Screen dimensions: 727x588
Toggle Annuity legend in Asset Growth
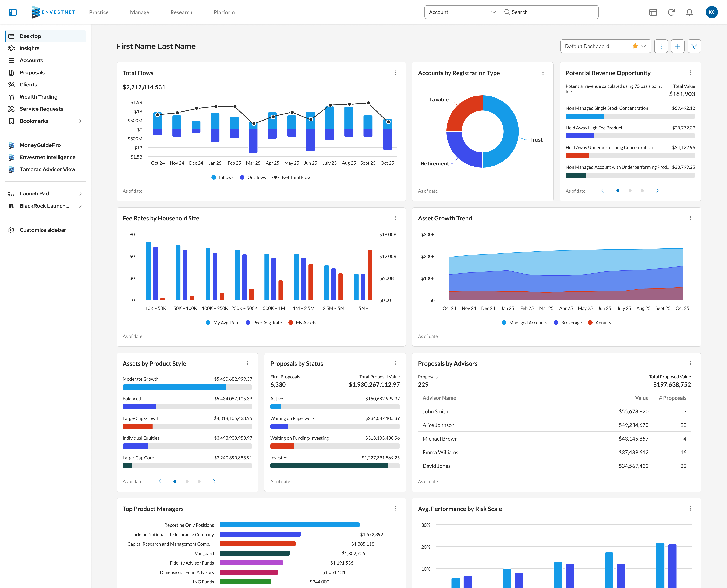[600, 323]
